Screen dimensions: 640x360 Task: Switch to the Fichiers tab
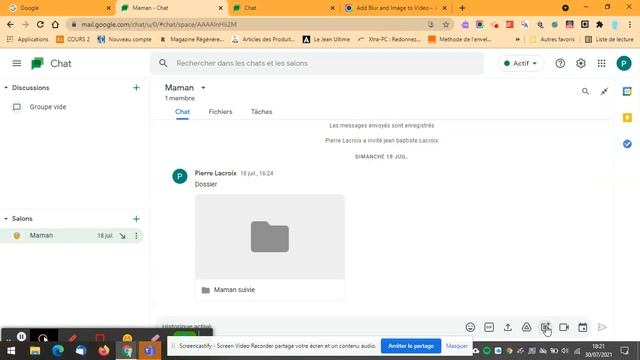(220, 111)
